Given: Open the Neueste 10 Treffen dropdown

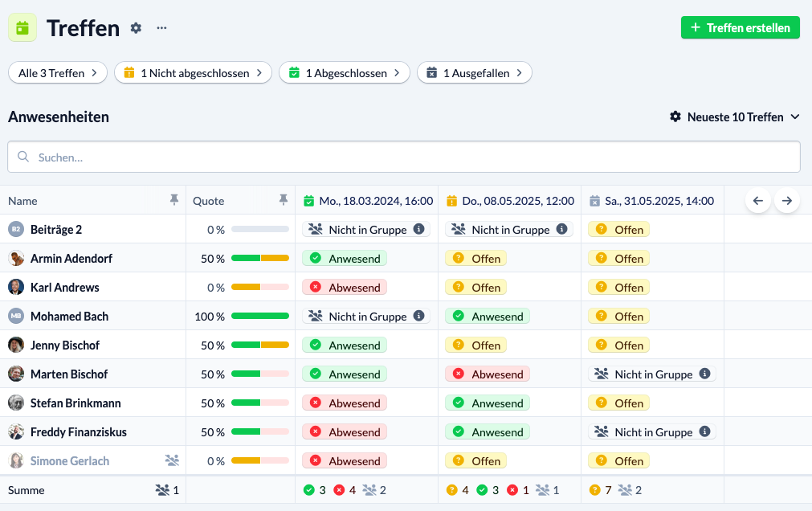Looking at the screenshot, I should tap(735, 117).
